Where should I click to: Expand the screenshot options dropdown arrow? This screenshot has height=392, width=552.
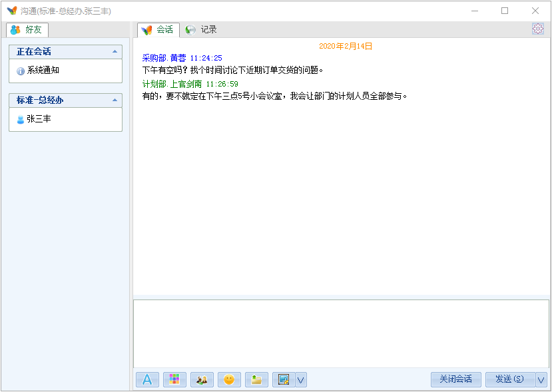pos(301,380)
